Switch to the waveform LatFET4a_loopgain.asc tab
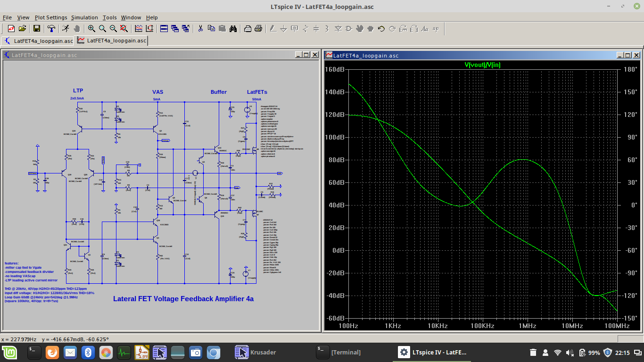Screen dimensions: 644x362 [x=111, y=41]
